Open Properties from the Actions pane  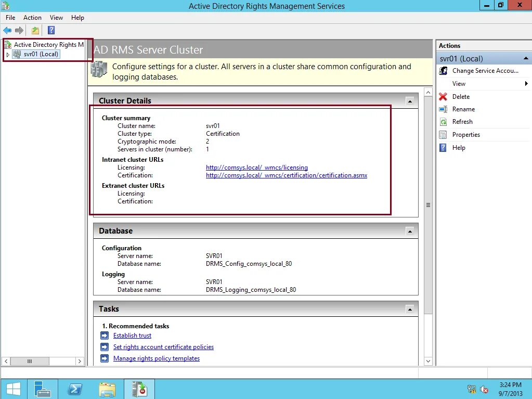[466, 135]
